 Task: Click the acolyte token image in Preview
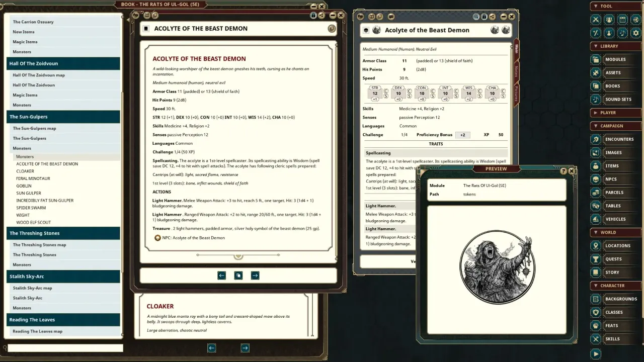point(497,267)
